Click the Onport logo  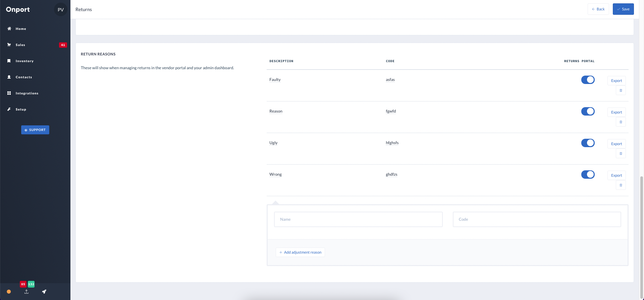coord(18,9)
